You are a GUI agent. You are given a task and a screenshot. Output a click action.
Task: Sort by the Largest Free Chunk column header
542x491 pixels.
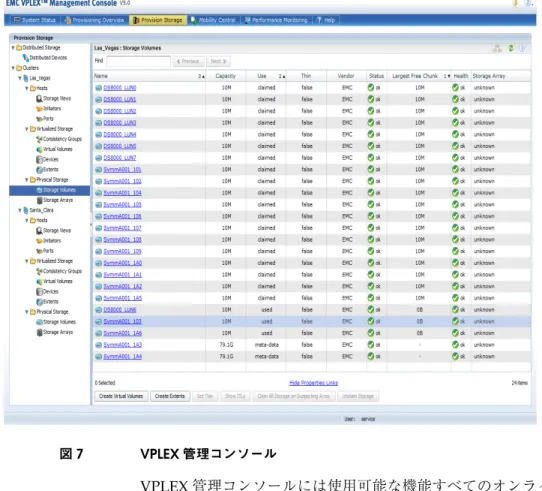tap(419, 76)
